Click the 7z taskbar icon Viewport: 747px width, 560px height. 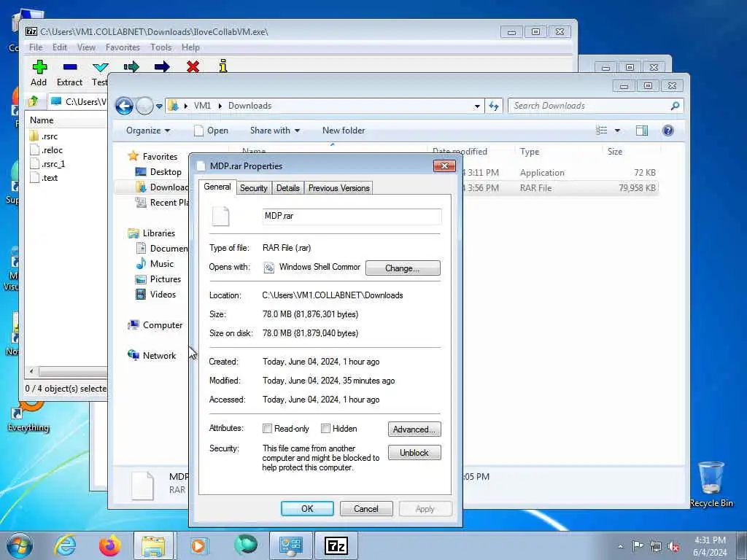click(x=336, y=545)
